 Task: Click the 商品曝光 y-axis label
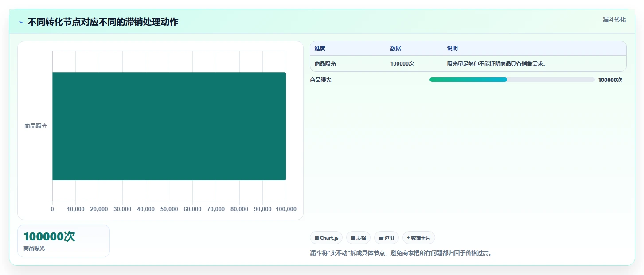(36, 126)
